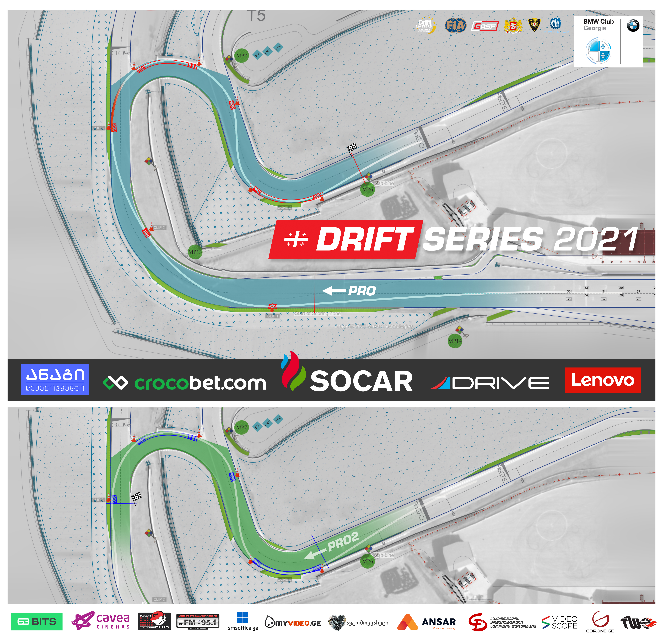This screenshot has height=644, width=663.
Task: Click the MYVIDEO.GE logo
Action: click(293, 622)
